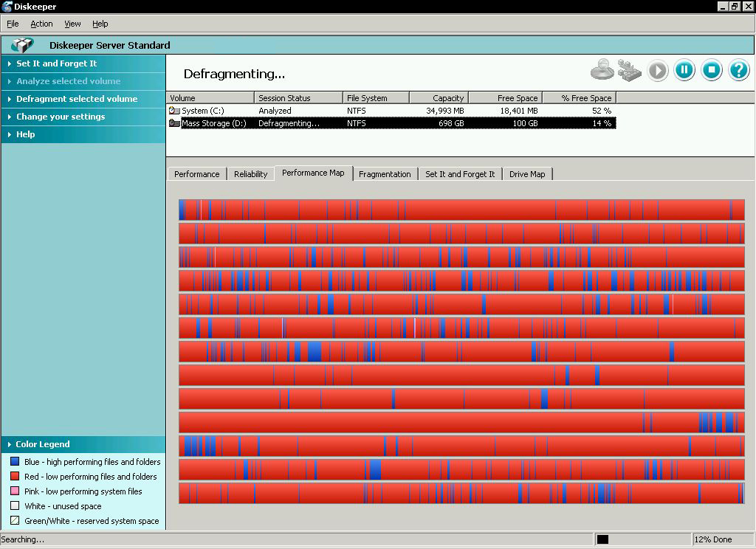
Task: Click the top row of the performance map
Action: [x=461, y=210]
